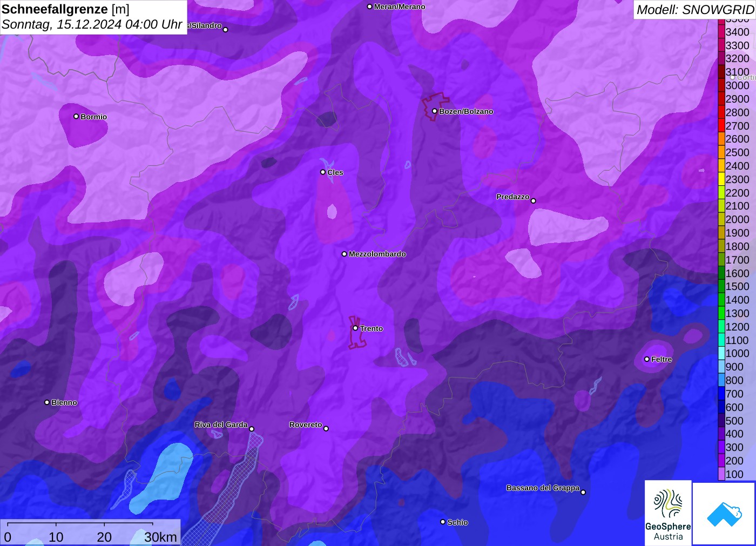Click the 300 m legend color swatch
Viewport: 756px width, 546px height.
[x=721, y=447]
